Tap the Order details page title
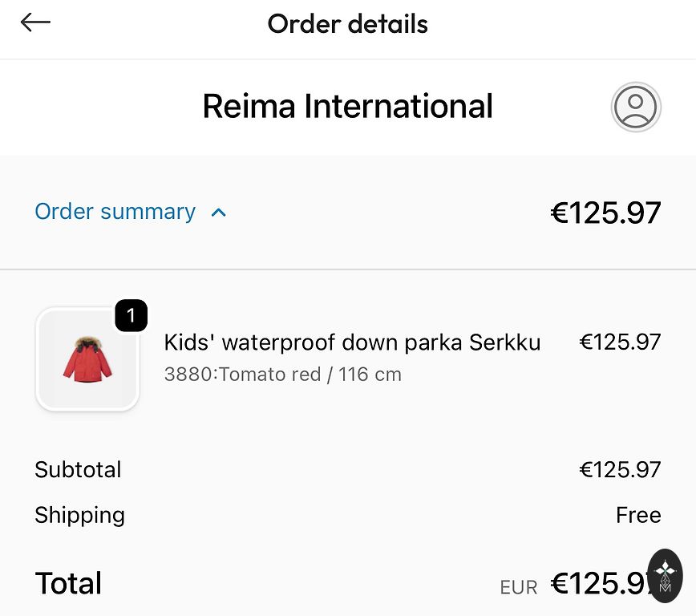The height and width of the screenshot is (616, 696). 347,24
